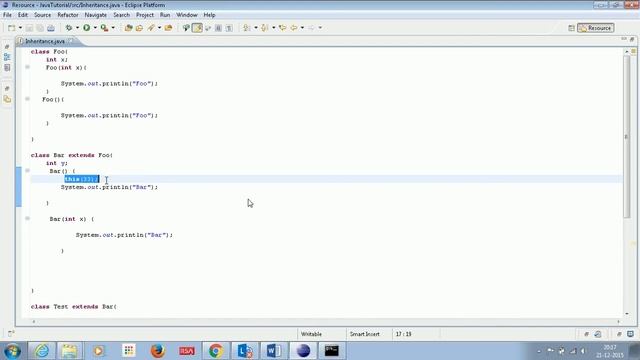The height and width of the screenshot is (360, 640).
Task: Click the editor scroll down arrow
Action: tap(627, 313)
